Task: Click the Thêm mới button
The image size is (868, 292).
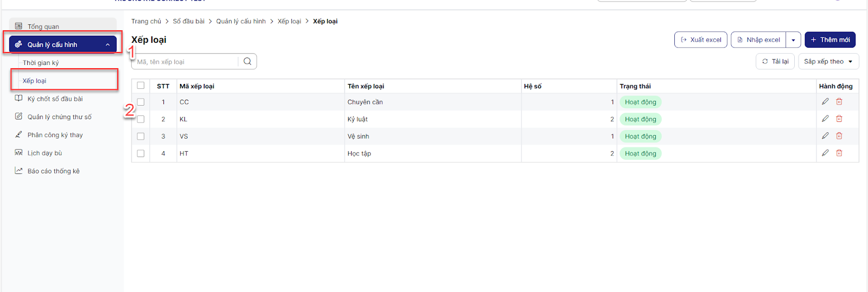Action: 829,40
